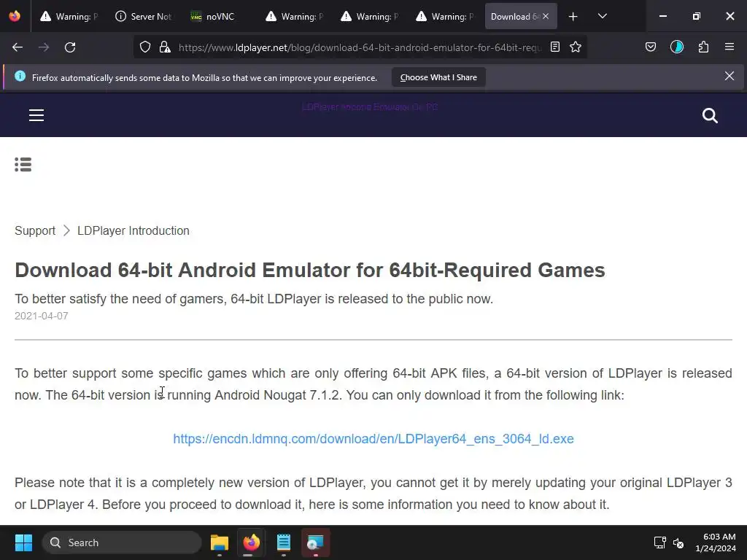This screenshot has height=560, width=747.
Task: Open the Extensions puzzle icon
Action: [x=703, y=47]
